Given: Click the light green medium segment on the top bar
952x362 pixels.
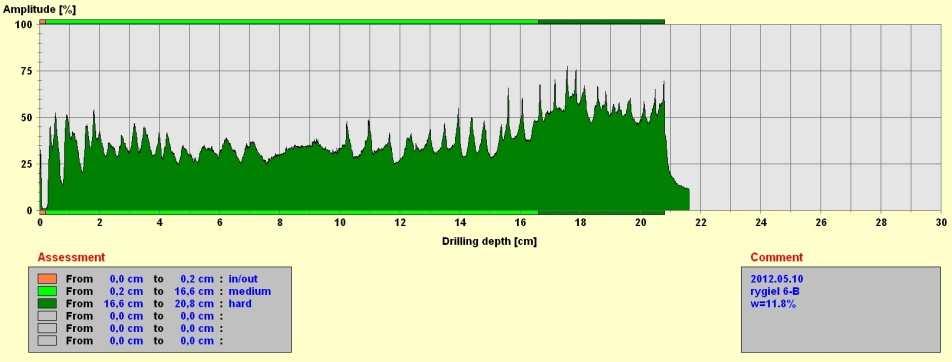Looking at the screenshot, I should (x=291, y=21).
